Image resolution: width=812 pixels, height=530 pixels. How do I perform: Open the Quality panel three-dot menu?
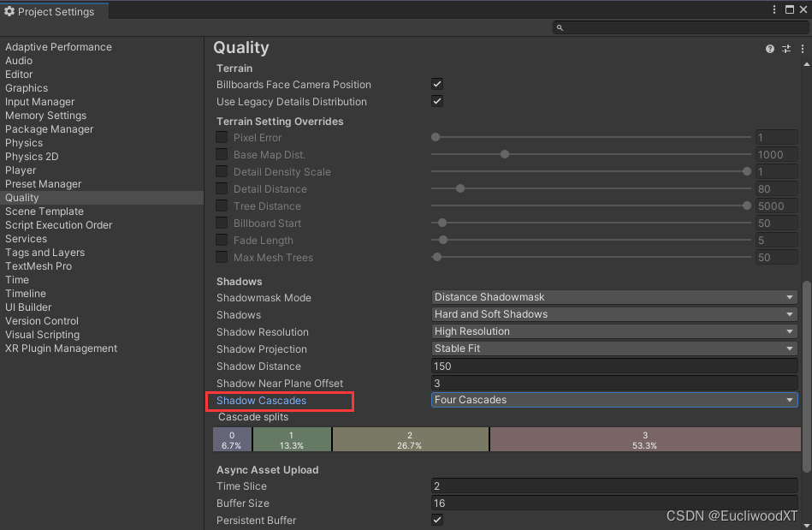803,49
